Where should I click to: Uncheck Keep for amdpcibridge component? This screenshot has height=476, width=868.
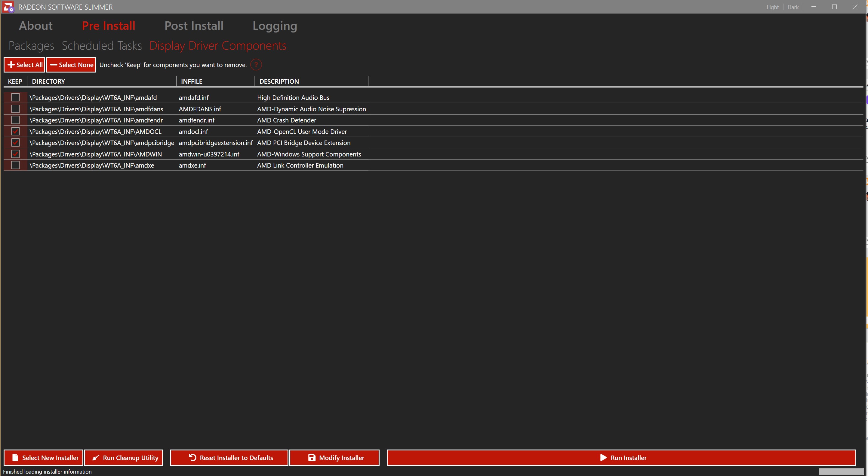(16, 143)
